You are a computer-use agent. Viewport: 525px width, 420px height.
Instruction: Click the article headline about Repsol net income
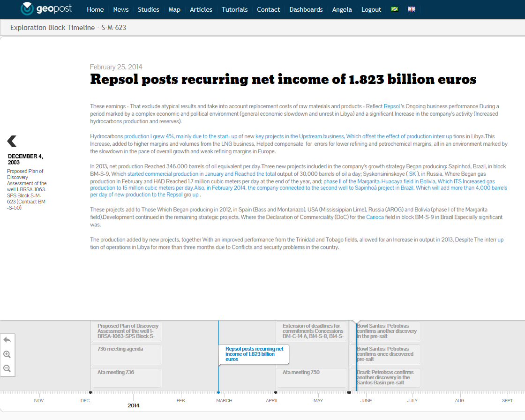pos(283,79)
